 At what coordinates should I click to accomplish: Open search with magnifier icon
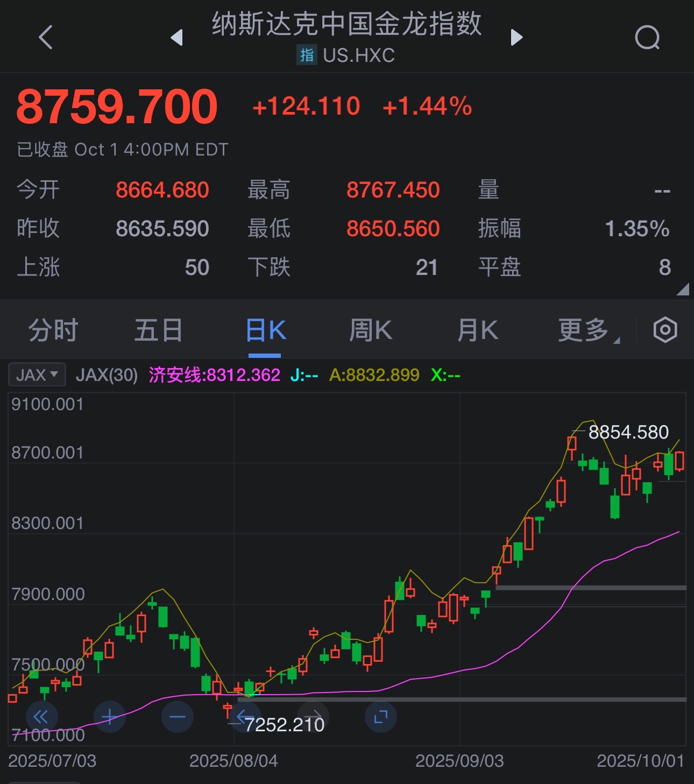point(647,37)
